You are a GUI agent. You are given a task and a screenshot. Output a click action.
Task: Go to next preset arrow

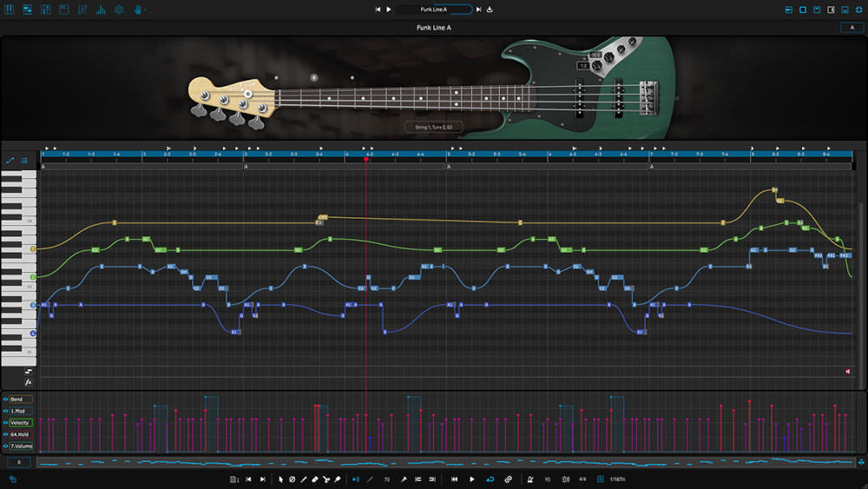coord(479,10)
